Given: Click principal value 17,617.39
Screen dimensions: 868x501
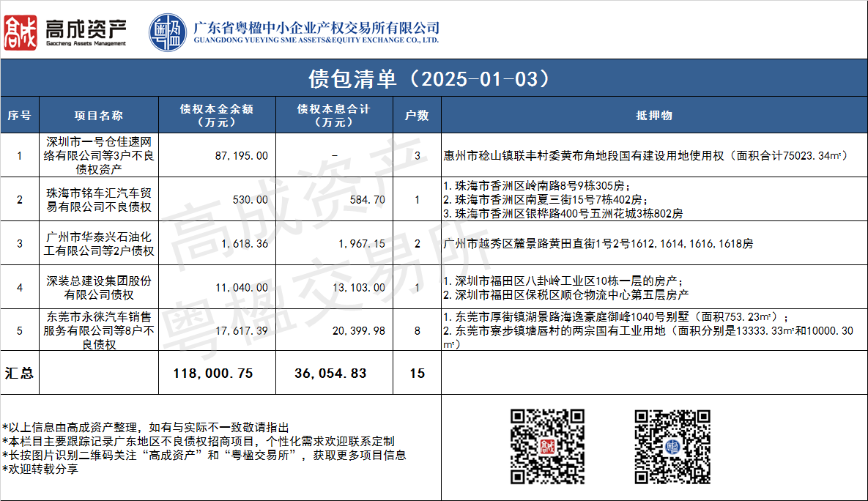Looking at the screenshot, I should 242,331.
